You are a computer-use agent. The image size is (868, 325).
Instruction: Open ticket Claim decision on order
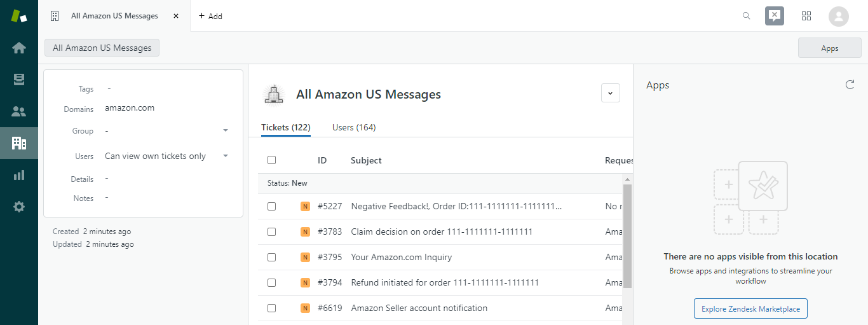pyautogui.click(x=442, y=232)
